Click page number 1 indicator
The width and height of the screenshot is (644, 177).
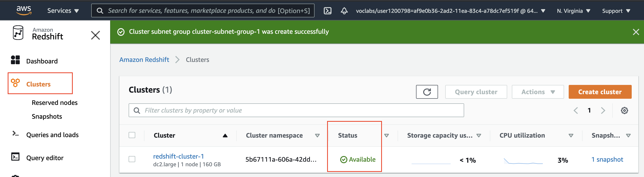click(x=589, y=110)
